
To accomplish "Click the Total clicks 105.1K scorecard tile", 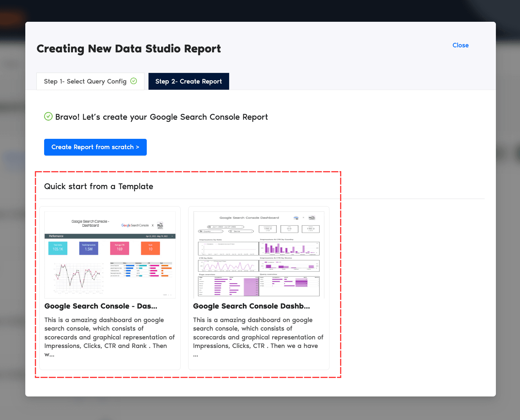I will pyautogui.click(x=58, y=248).
